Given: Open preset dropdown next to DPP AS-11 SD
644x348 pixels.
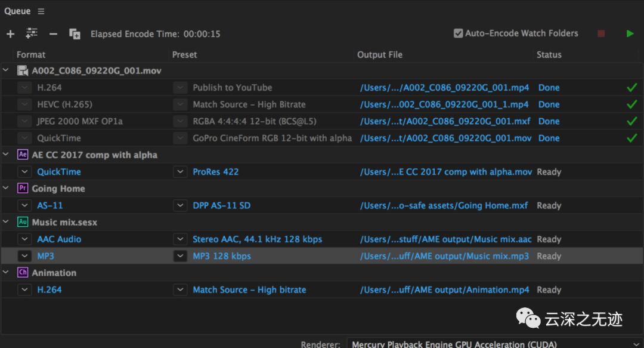Looking at the screenshot, I should (x=180, y=205).
